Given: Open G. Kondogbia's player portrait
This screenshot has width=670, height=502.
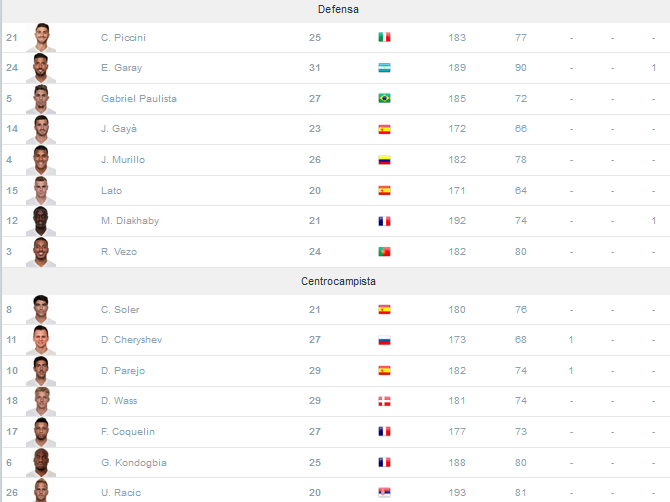Looking at the screenshot, I should [41, 463].
